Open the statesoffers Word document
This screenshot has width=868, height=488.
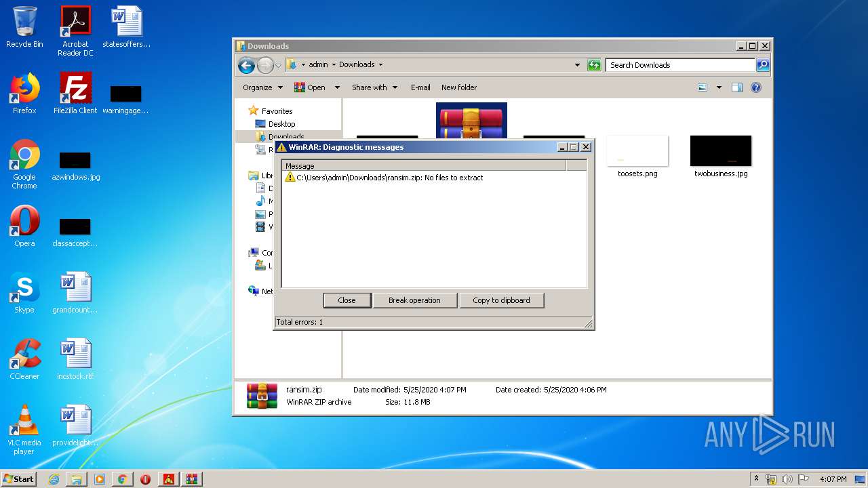coord(126,27)
